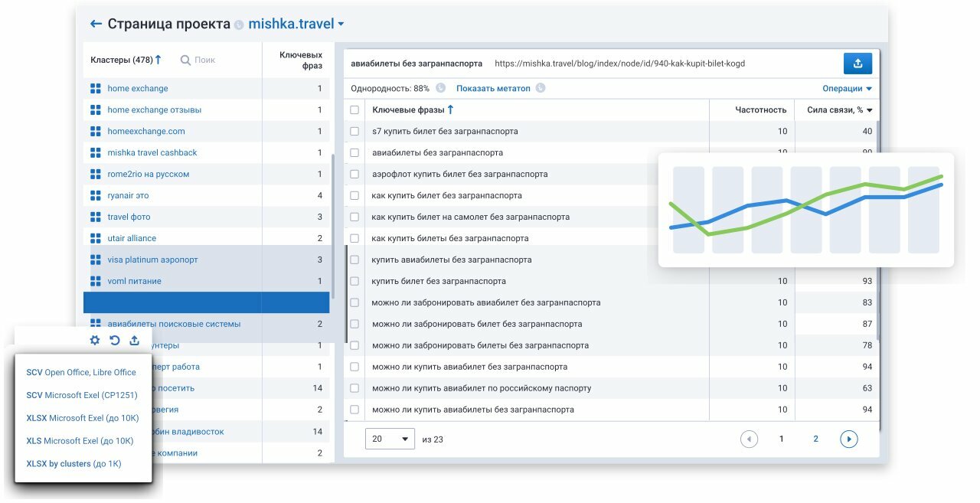Select SCV Open Office, Libre Office option
The height and width of the screenshot is (503, 980).
click(x=81, y=372)
